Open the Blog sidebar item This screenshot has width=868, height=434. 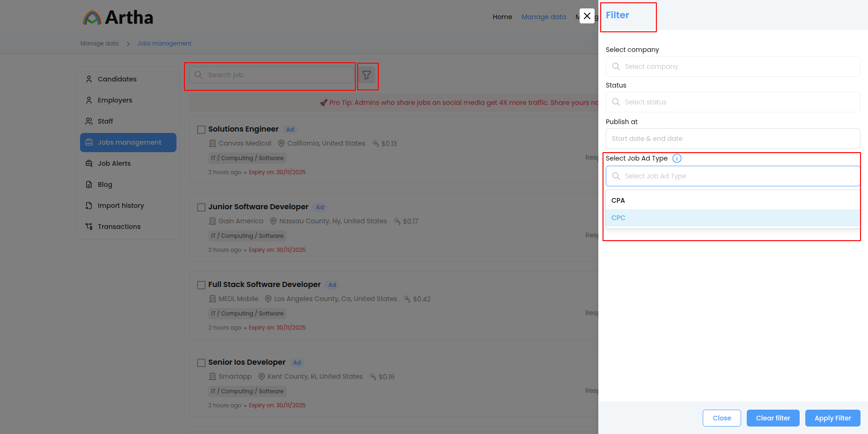pyautogui.click(x=105, y=184)
